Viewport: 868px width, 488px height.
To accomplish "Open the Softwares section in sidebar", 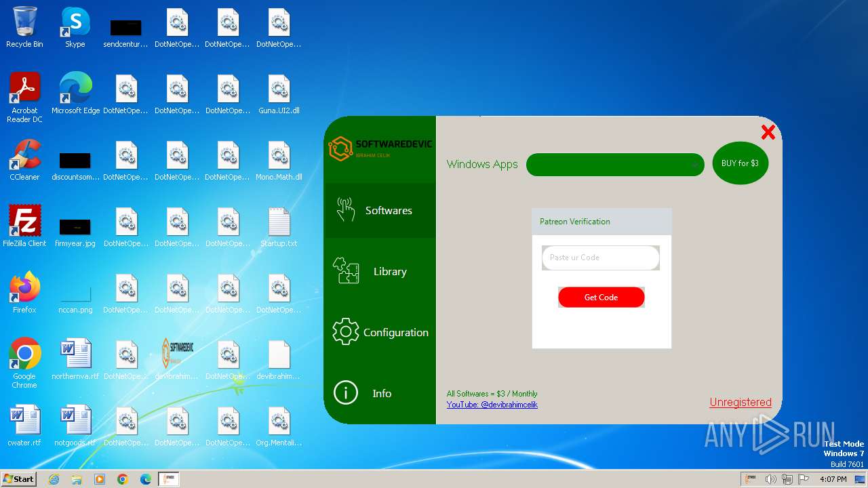I will point(380,211).
